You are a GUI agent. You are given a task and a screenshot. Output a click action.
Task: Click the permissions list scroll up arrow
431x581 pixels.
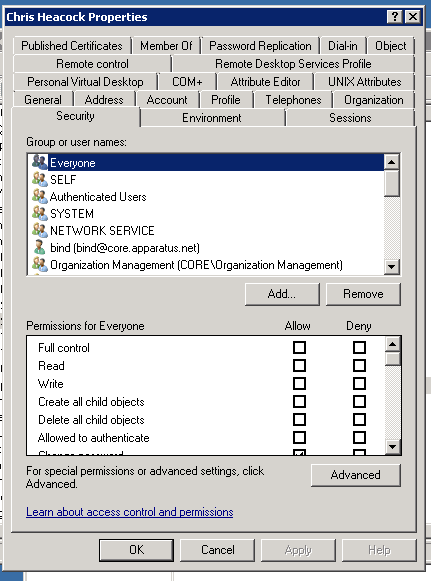pyautogui.click(x=392, y=344)
